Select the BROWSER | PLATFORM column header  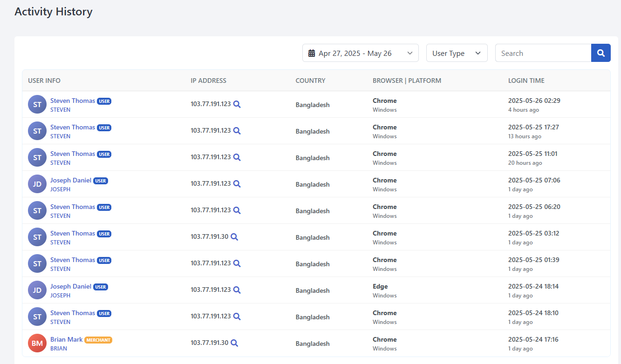(407, 80)
